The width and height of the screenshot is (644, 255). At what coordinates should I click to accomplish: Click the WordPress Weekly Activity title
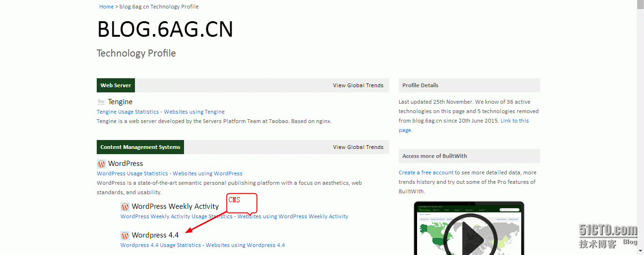176,206
